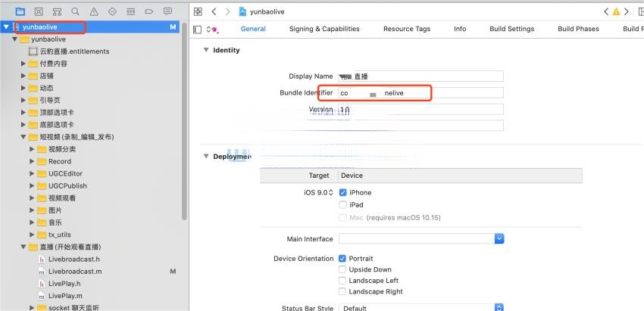Uncheck the Portrait orientation checkbox
The image size is (644, 311).
point(342,259)
